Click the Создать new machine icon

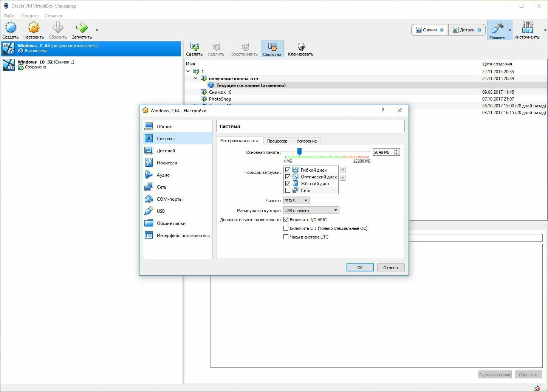[11, 28]
